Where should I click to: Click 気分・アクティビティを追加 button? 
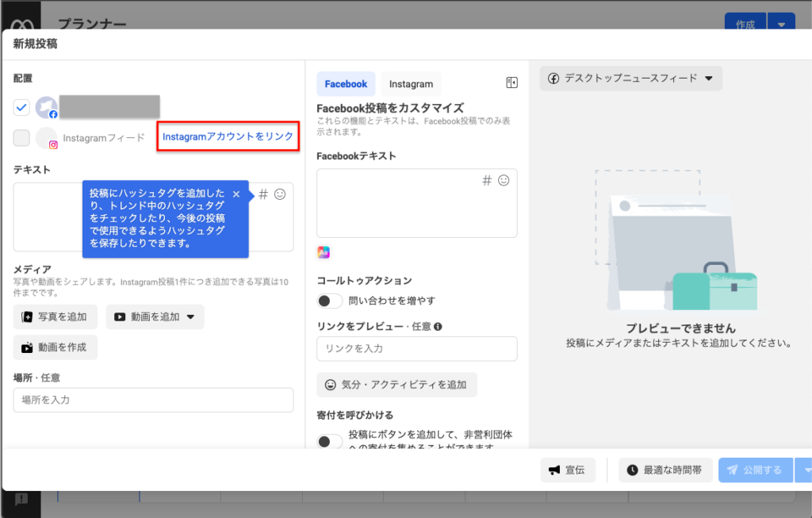(x=396, y=385)
